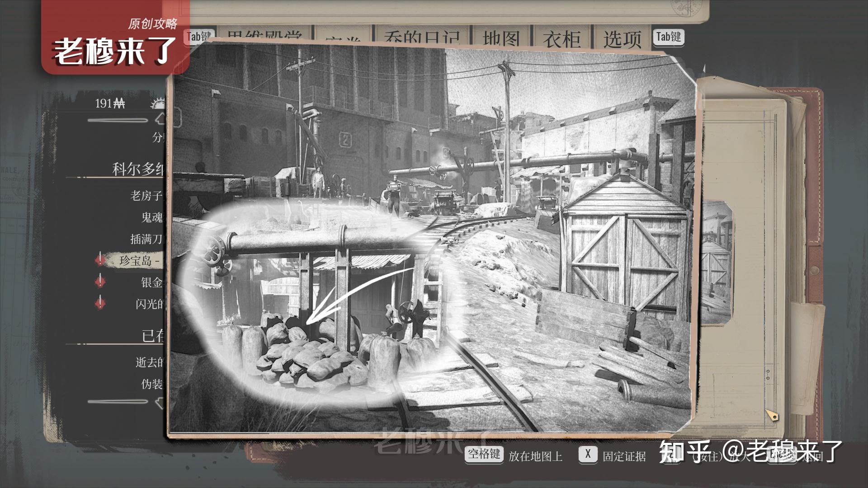Toggle pin evidence with X key icon

tap(587, 454)
